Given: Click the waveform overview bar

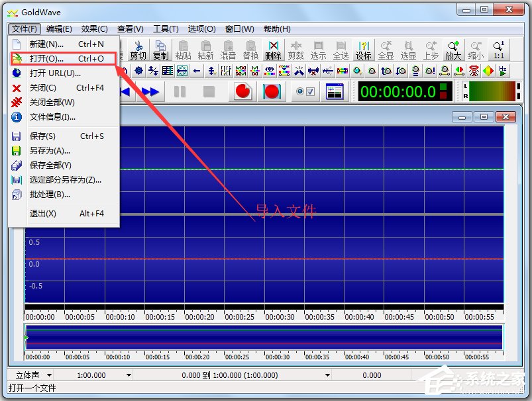Looking at the screenshot, I should point(264,337).
